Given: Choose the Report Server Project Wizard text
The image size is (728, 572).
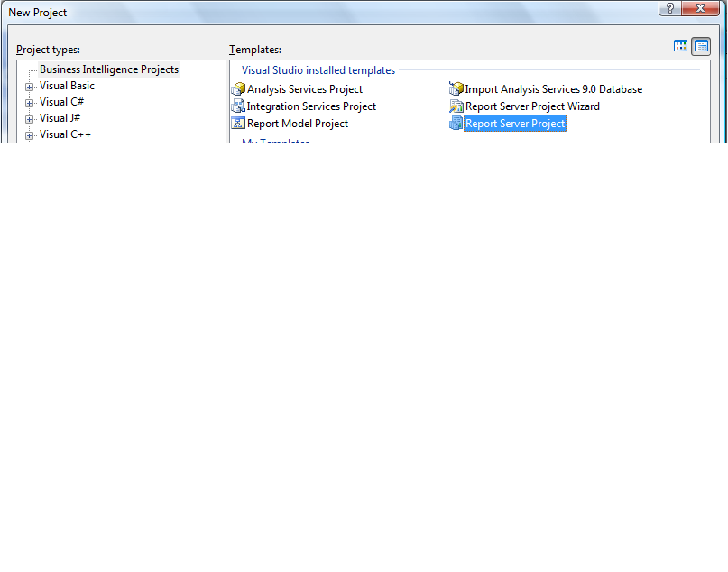Looking at the screenshot, I should click(532, 106).
